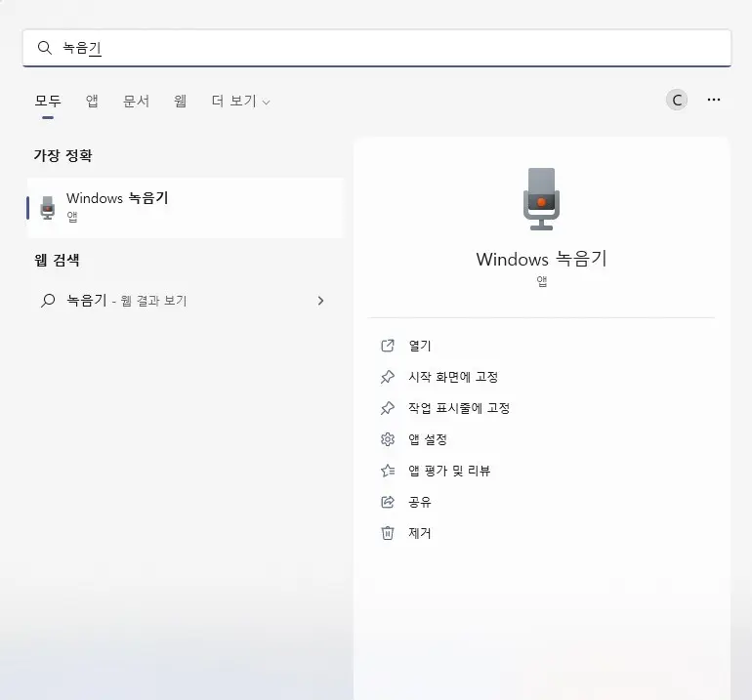Open the three-dots options menu
This screenshot has width=752, height=700.
(714, 100)
